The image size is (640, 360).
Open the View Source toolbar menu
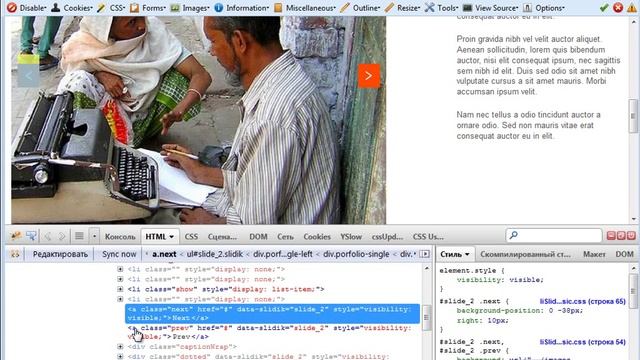tap(491, 8)
